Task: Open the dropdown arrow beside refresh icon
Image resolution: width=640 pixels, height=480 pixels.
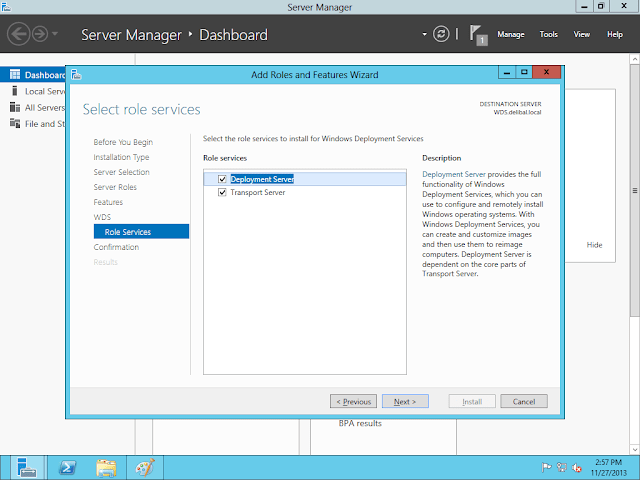Action: click(424, 35)
